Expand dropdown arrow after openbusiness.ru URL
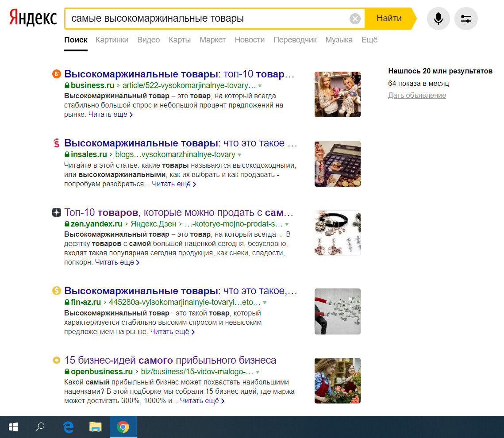The height and width of the screenshot is (438, 504). pyautogui.click(x=258, y=372)
